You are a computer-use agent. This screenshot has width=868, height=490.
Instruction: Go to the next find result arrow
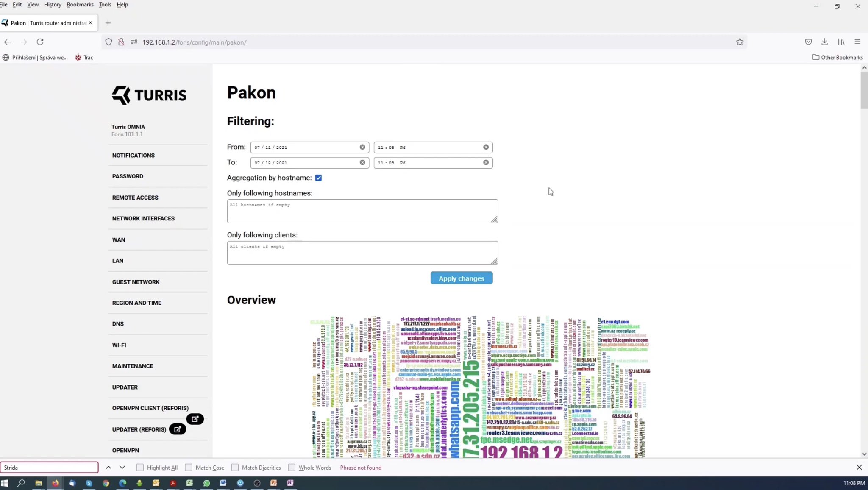pos(122,468)
